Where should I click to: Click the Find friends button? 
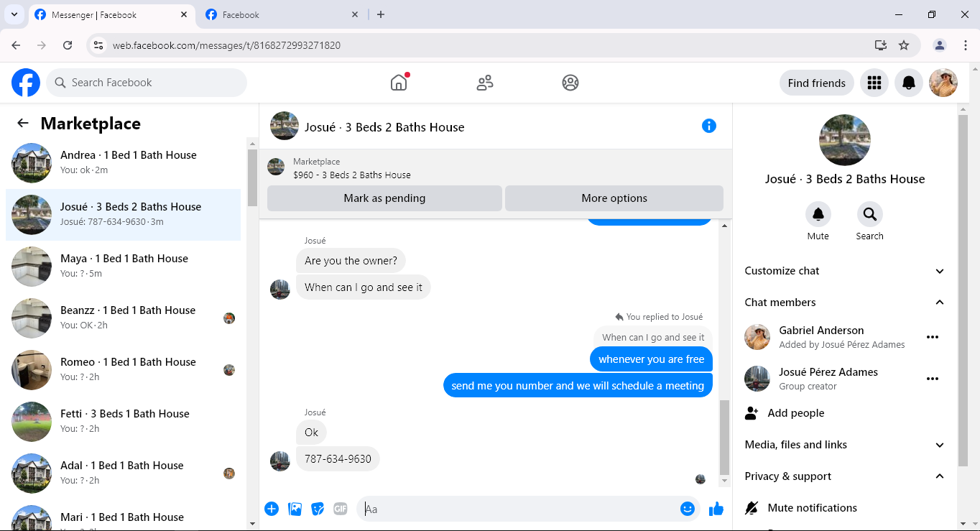[x=817, y=83]
